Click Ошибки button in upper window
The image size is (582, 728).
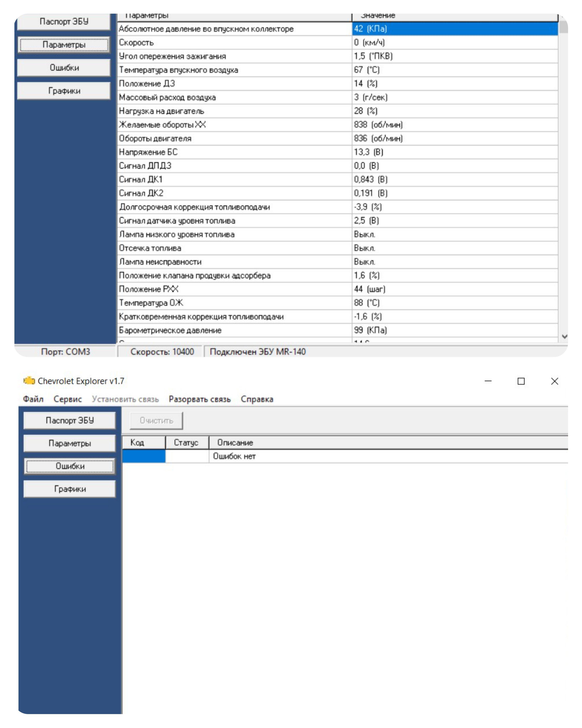(64, 68)
